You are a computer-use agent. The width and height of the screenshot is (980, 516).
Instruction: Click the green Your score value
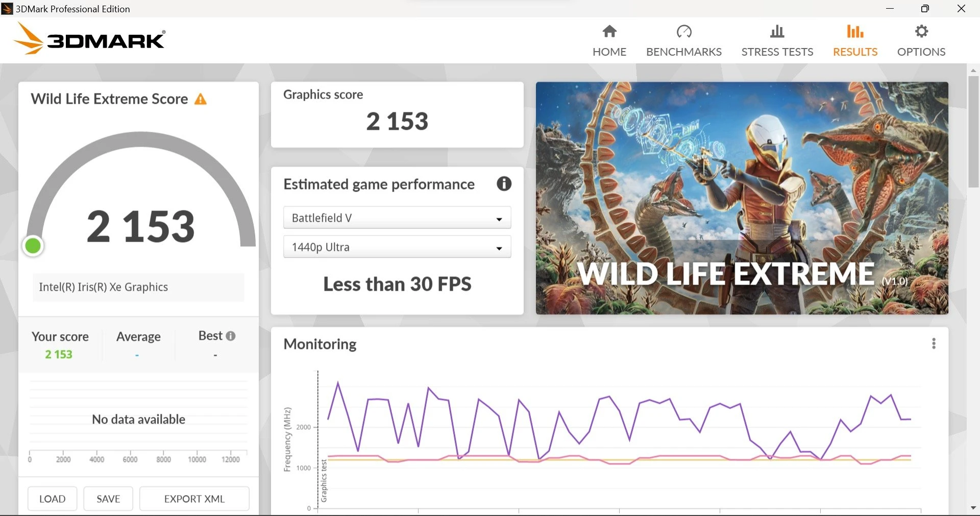tap(59, 355)
